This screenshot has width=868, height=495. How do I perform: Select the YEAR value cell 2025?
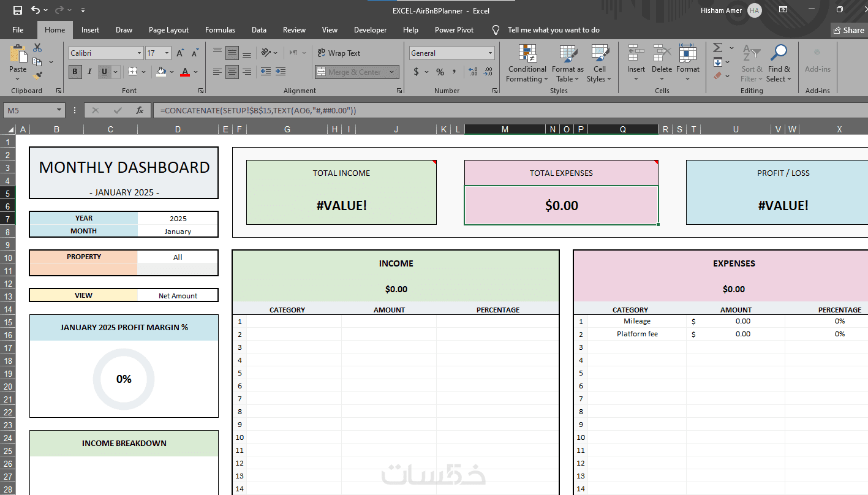[178, 218]
